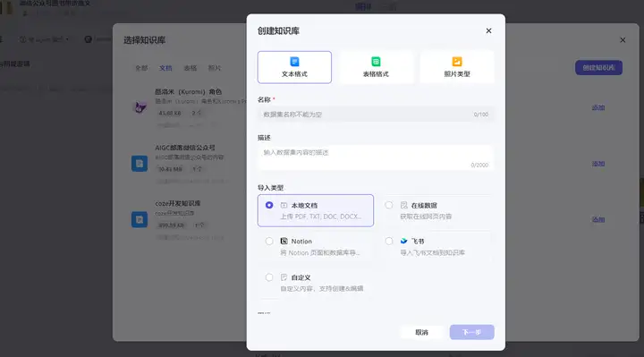
Task: Click the 在线数据 web page icon
Action: (x=403, y=205)
